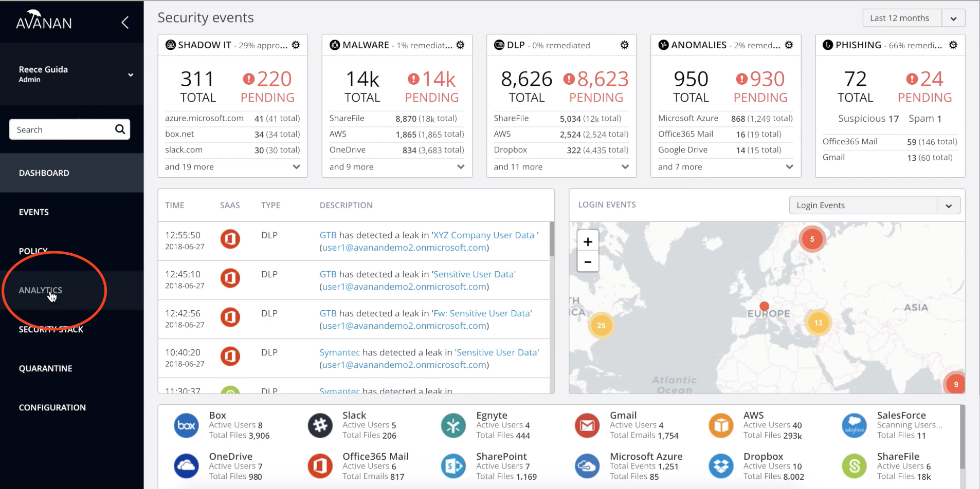Open the 'Sensitive User Data' leak link
This screenshot has height=489, width=980.
pos(473,274)
